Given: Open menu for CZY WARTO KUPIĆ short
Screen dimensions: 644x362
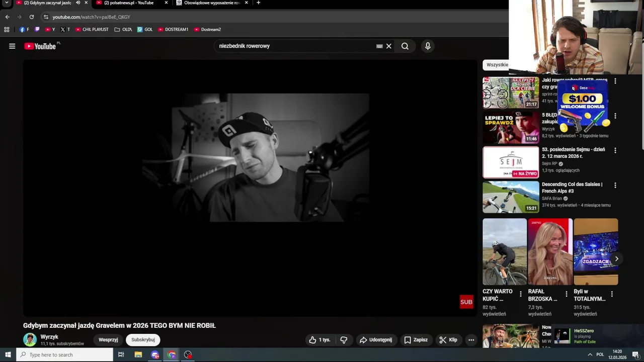Looking at the screenshot, I should coord(521,294).
